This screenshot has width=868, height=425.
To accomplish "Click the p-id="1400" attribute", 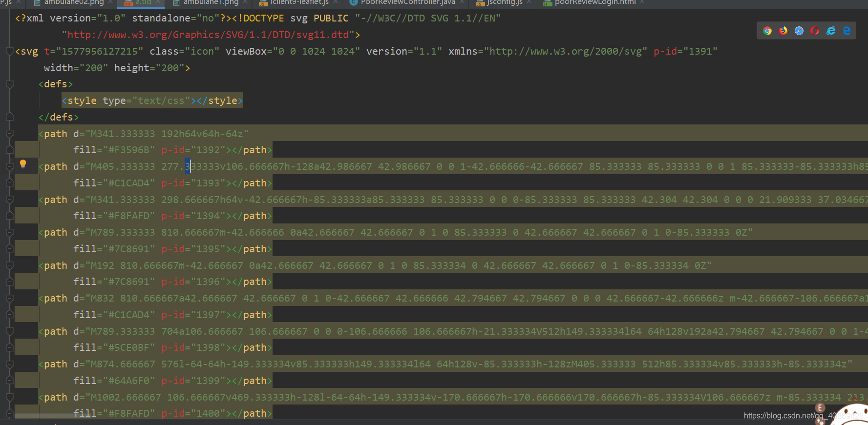I will 193,413.
